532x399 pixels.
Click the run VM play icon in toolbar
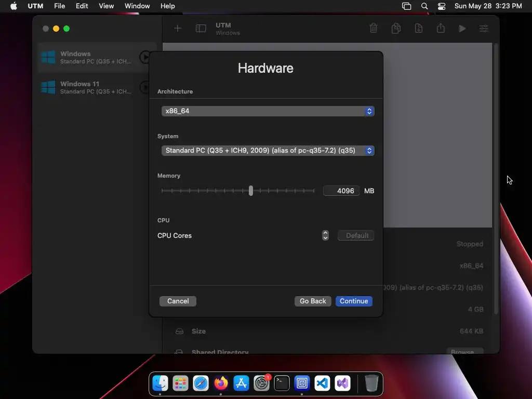point(462,29)
